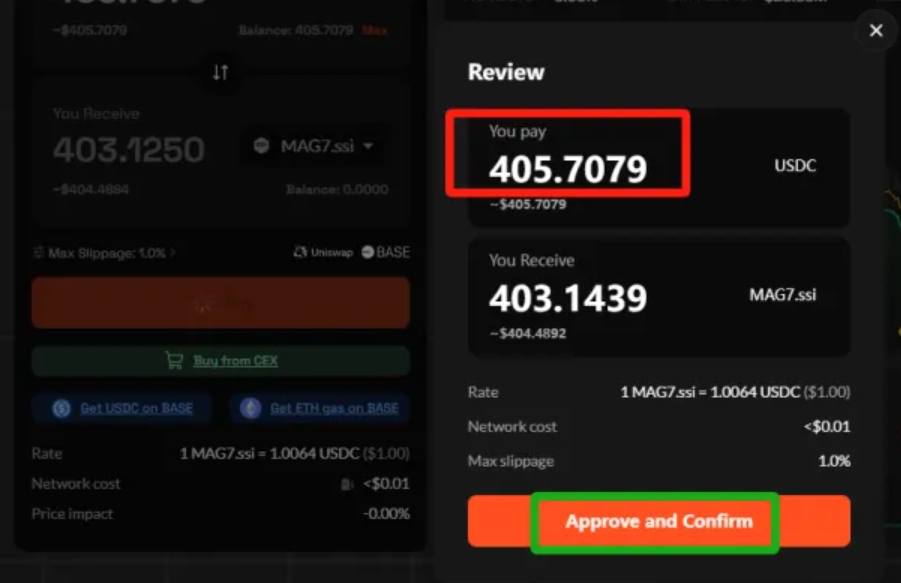Click the shopping cart icon
The height and width of the screenshot is (583, 901).
point(174,360)
